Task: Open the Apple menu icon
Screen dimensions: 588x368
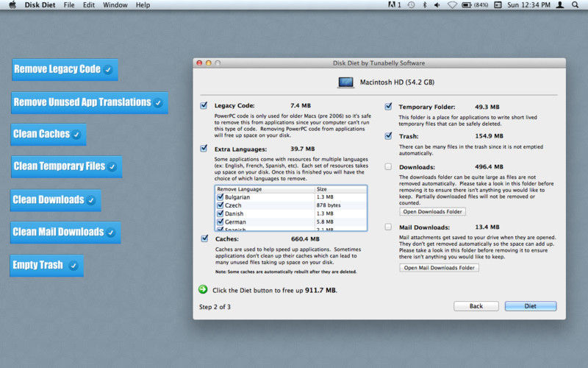Action: [x=12, y=5]
